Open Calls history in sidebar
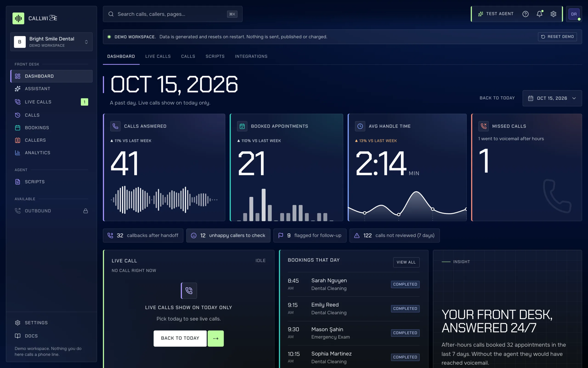588x368 pixels. point(51,115)
